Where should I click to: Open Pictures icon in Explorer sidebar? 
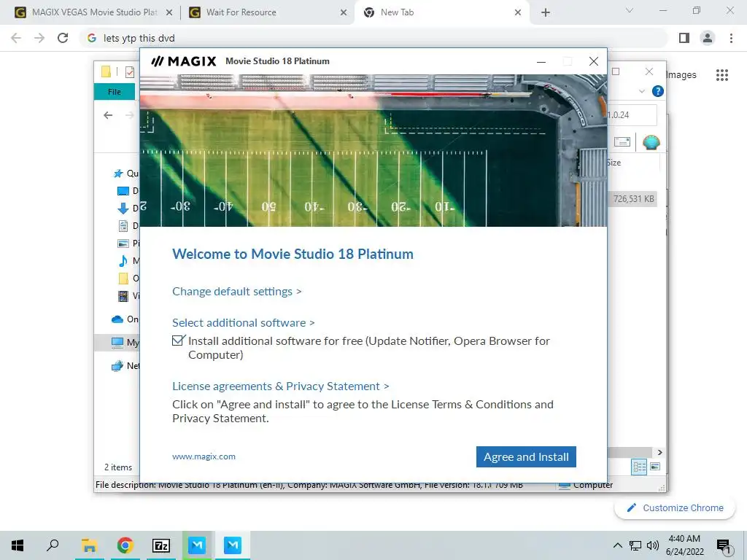123,244
